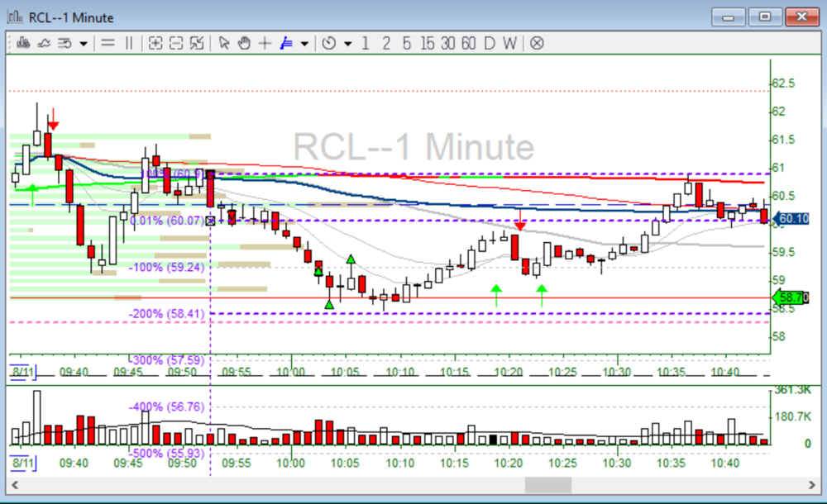Image resolution: width=827 pixels, height=504 pixels.
Task: Open the clock interval dropdown arrow
Action: pyautogui.click(x=347, y=44)
